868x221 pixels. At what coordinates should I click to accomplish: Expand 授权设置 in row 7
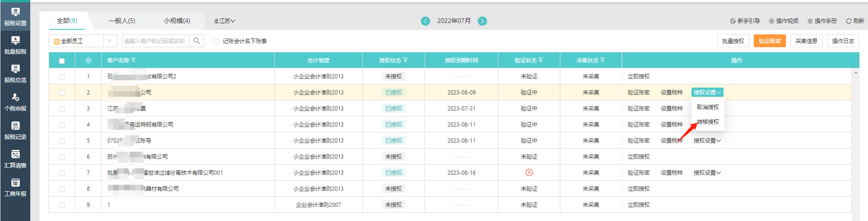point(707,173)
